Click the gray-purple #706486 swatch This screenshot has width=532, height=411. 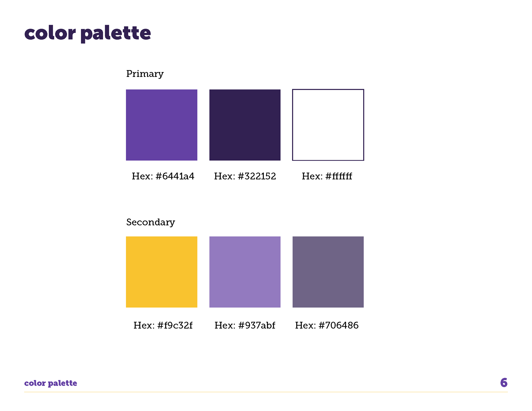click(328, 272)
